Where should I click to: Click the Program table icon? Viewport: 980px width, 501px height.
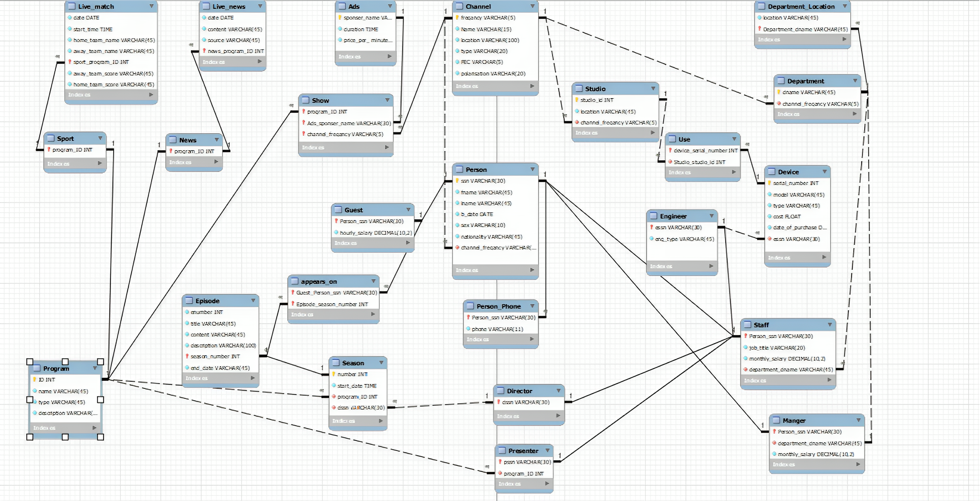click(x=37, y=368)
